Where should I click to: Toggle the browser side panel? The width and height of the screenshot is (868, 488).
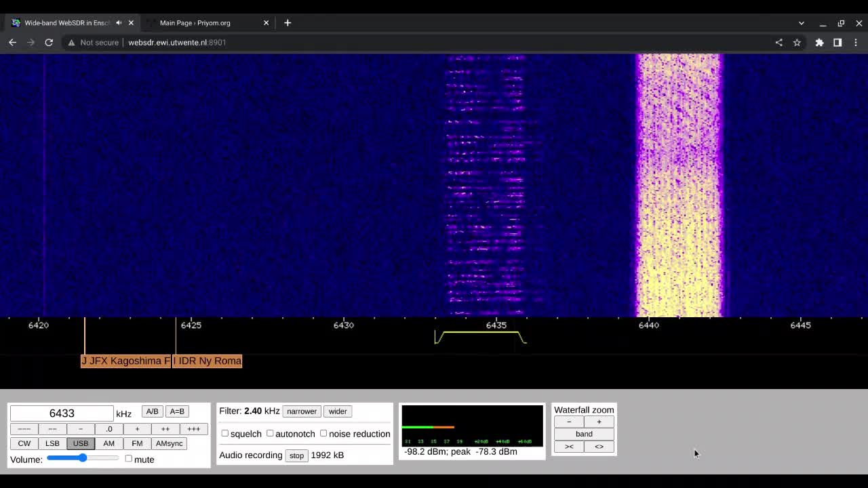click(x=837, y=42)
